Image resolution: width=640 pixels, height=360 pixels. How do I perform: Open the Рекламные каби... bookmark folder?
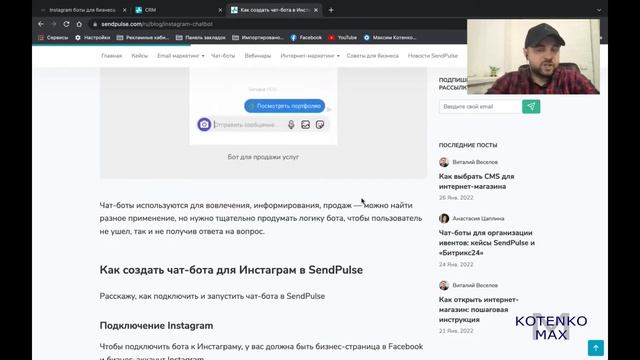pyautogui.click(x=143, y=38)
